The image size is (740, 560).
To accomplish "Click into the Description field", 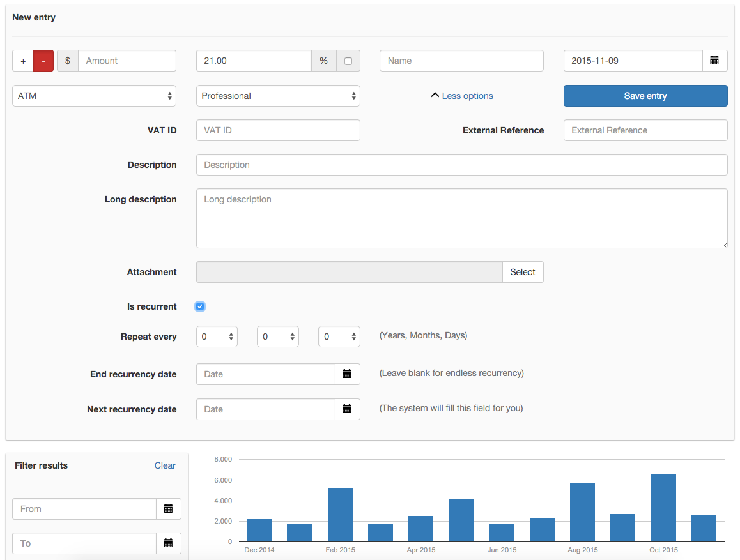I will pyautogui.click(x=462, y=165).
